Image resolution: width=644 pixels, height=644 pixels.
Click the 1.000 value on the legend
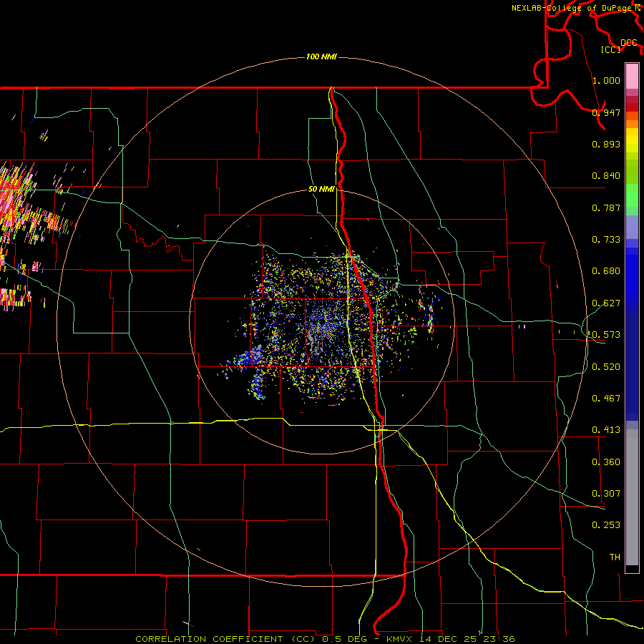click(x=606, y=80)
